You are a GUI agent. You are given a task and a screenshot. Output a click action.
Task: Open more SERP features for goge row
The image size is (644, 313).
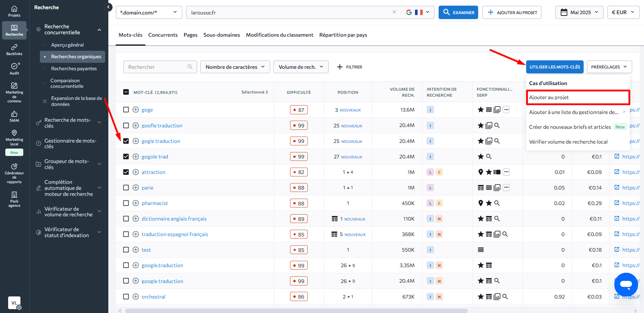pyautogui.click(x=506, y=110)
